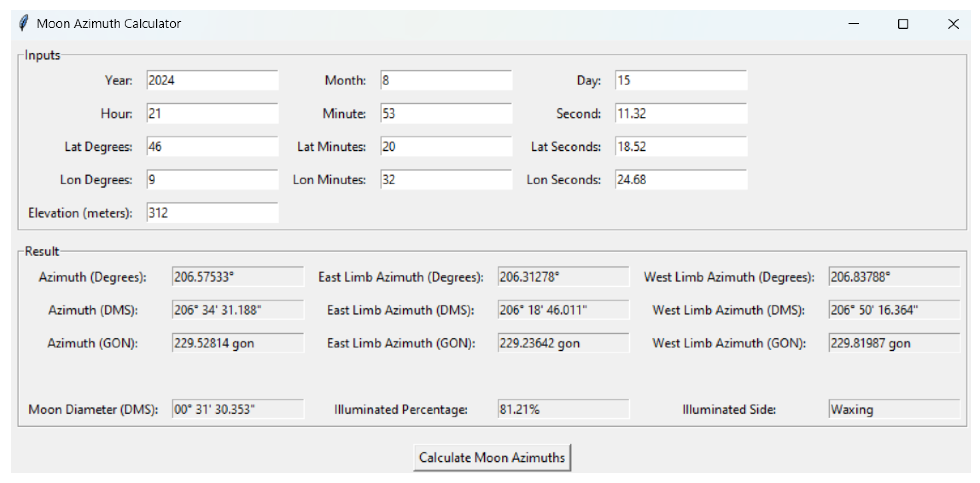Click the 'Illuminated Side:' label
980x483 pixels.
pos(729,409)
